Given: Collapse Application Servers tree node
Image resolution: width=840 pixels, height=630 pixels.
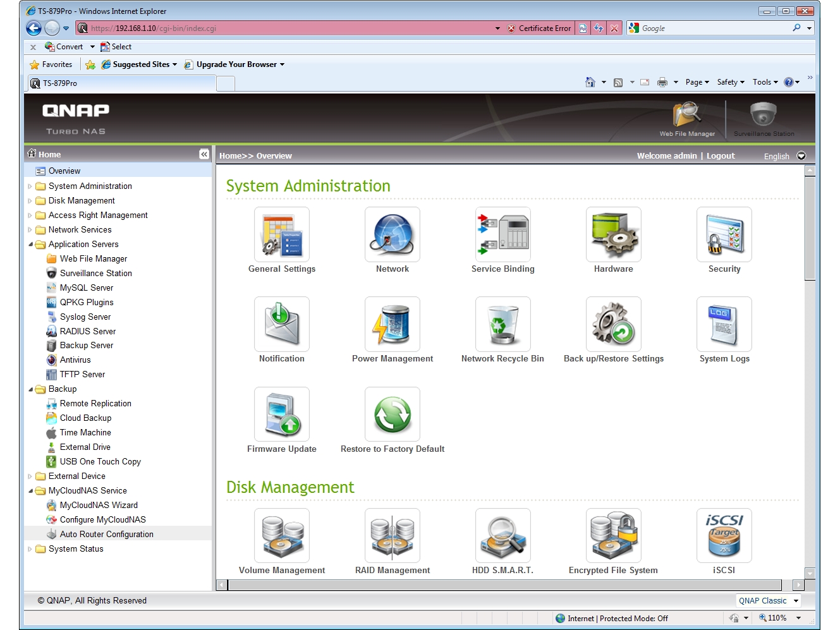Looking at the screenshot, I should (x=30, y=245).
